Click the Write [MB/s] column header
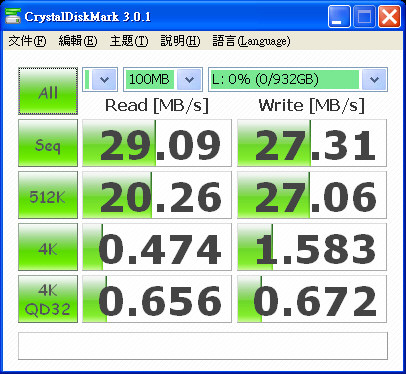Viewport: 406px width, 374px height. click(312, 105)
